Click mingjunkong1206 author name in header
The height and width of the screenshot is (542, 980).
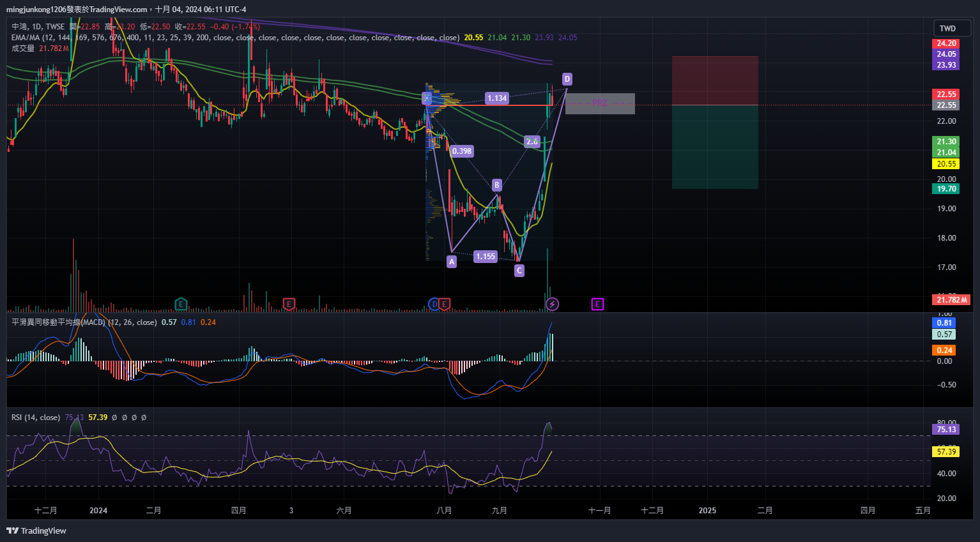point(36,9)
